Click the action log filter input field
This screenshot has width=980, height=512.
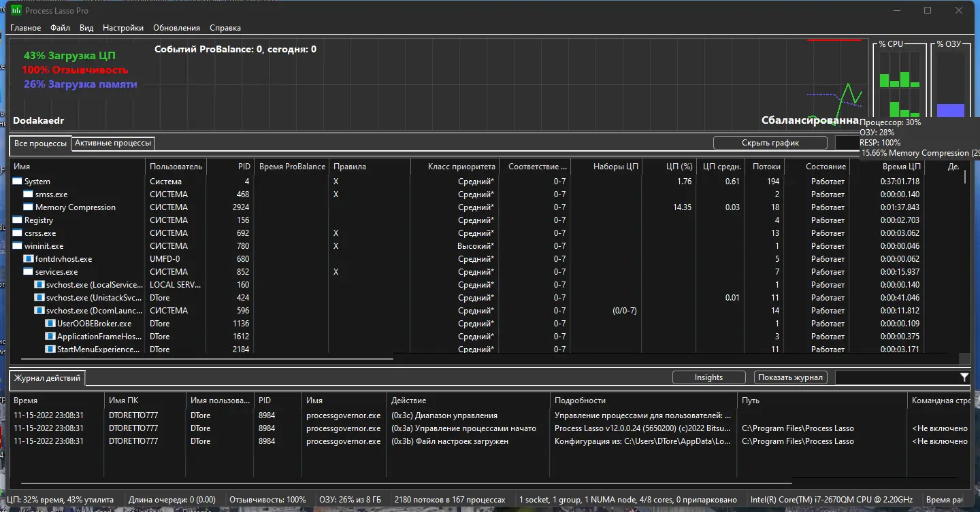(x=896, y=377)
